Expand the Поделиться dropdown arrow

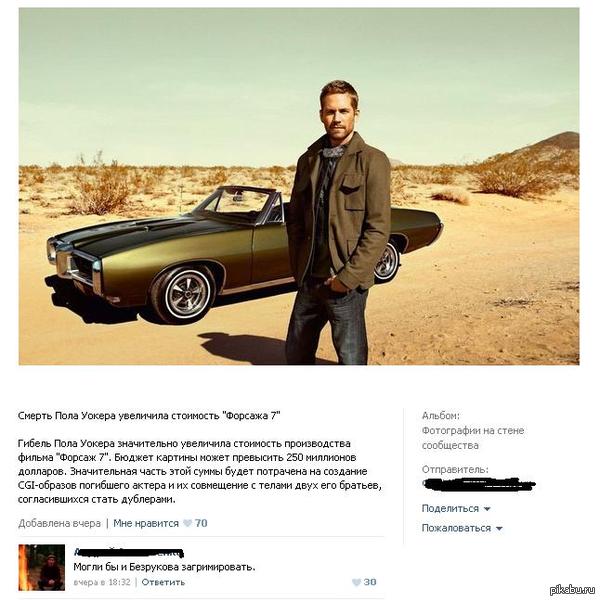(487, 509)
